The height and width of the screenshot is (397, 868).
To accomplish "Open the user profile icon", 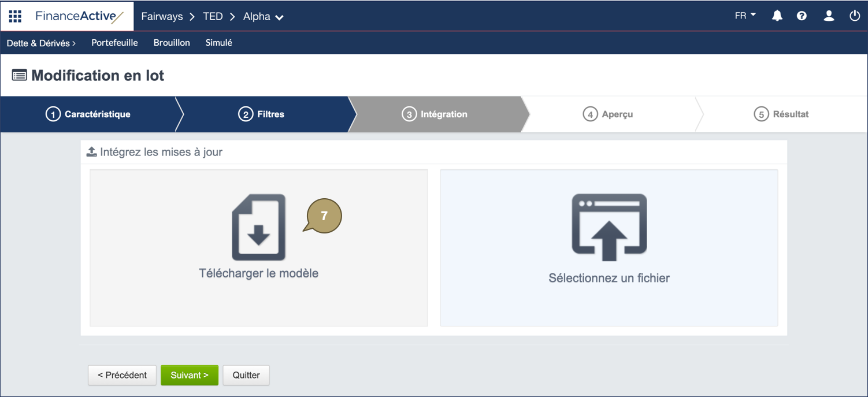I will (x=829, y=16).
